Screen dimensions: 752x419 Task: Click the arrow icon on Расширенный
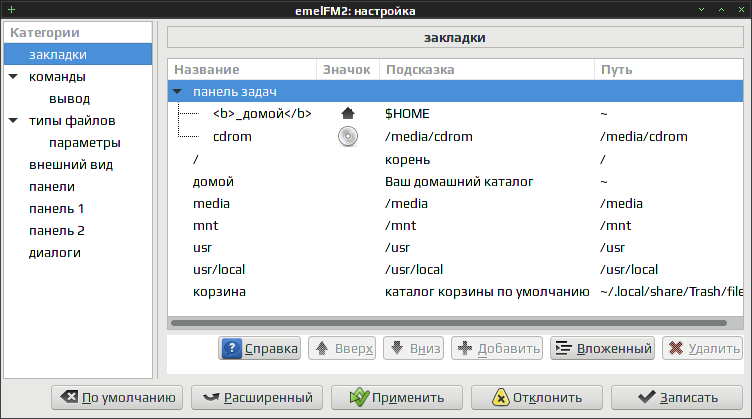(x=211, y=397)
